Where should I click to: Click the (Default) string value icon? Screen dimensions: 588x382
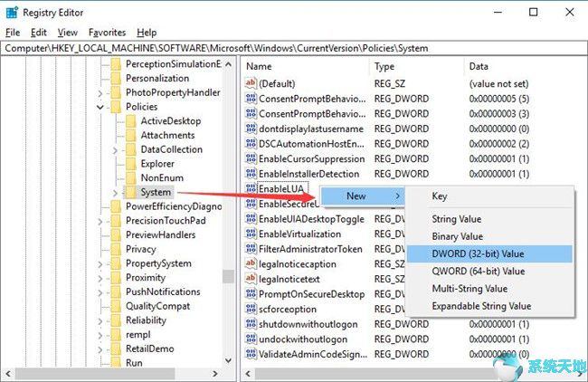pyautogui.click(x=251, y=83)
